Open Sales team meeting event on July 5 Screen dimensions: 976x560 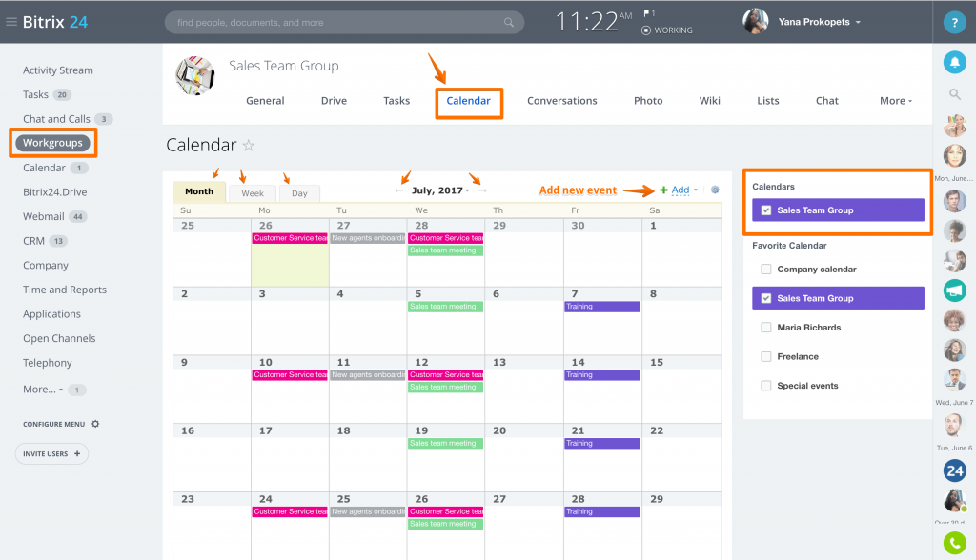coord(446,307)
